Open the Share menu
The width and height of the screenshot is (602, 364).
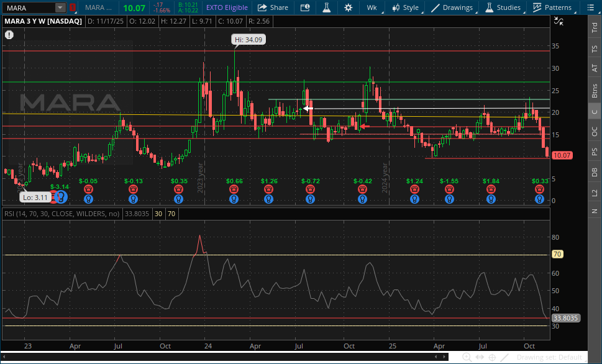[273, 7]
